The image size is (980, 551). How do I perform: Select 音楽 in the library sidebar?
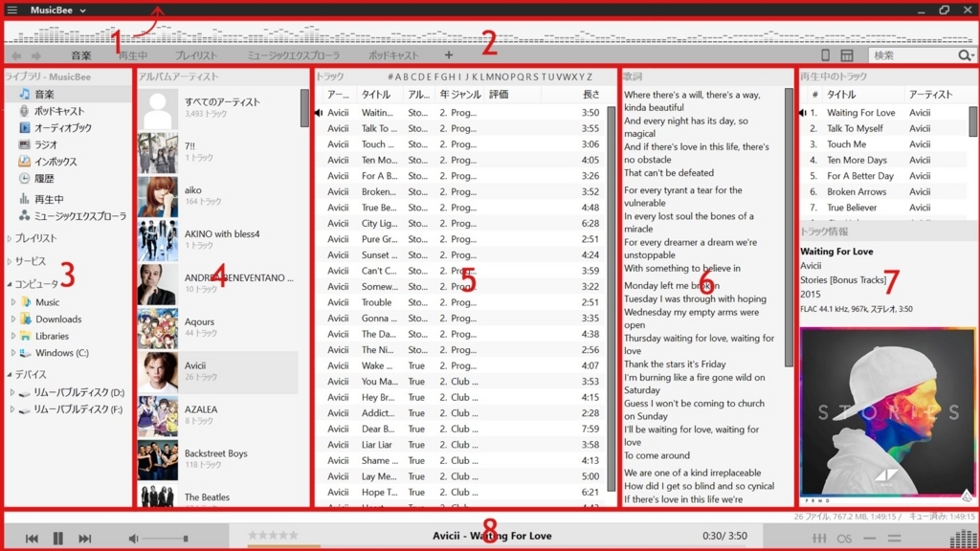(68, 94)
